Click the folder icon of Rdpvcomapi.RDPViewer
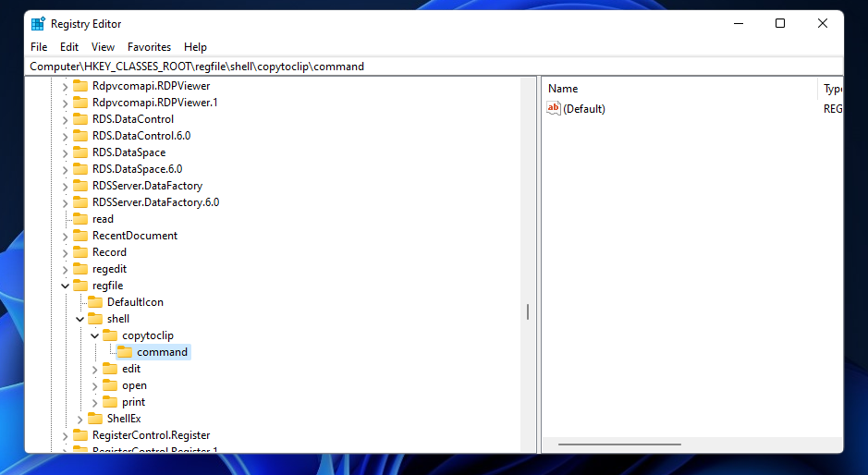 coord(80,86)
